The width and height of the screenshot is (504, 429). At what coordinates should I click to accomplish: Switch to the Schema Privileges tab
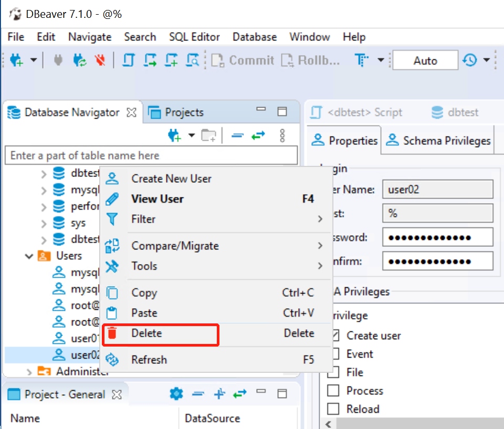439,141
